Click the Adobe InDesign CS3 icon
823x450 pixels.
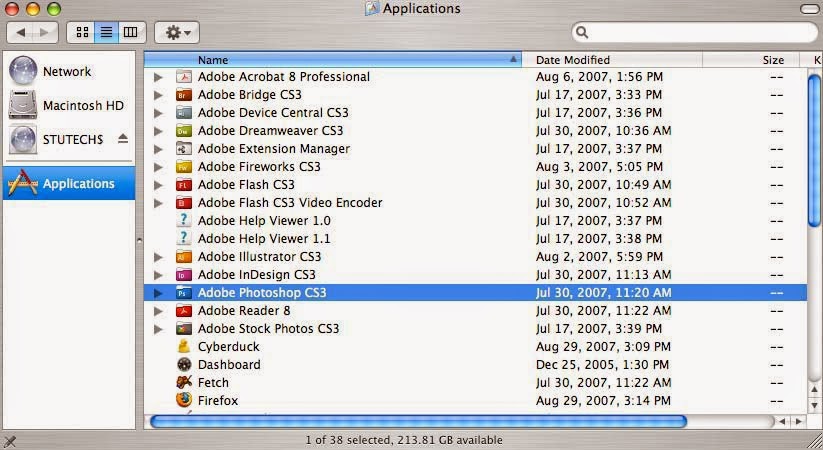point(184,275)
